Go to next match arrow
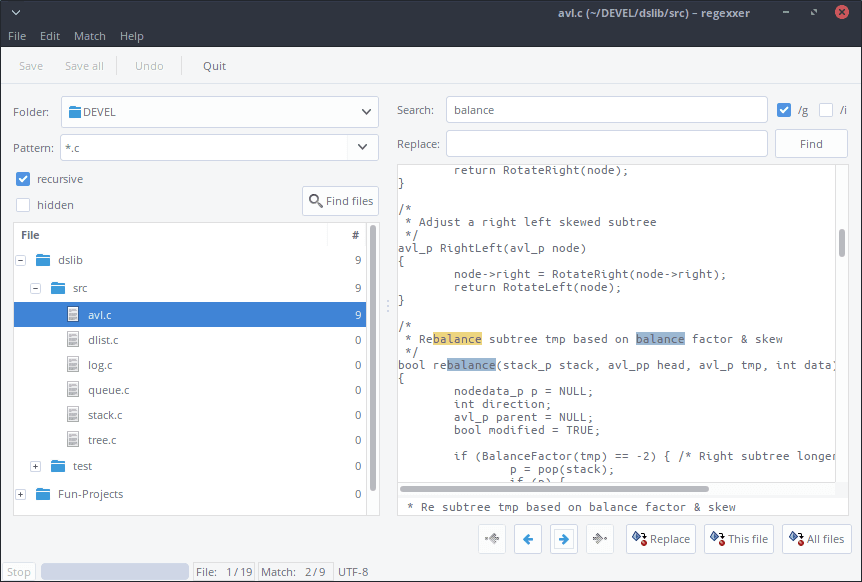The width and height of the screenshot is (862, 582). coord(563,539)
